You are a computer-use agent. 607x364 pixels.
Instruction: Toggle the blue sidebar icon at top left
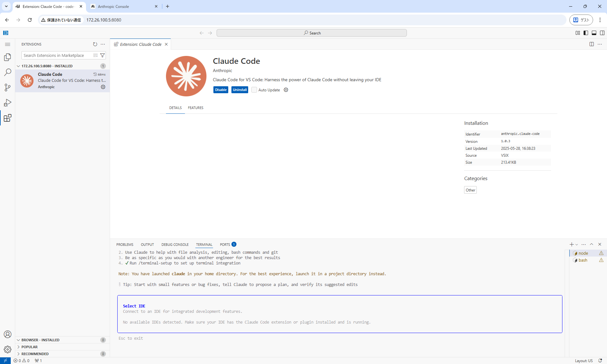[x=6, y=33]
